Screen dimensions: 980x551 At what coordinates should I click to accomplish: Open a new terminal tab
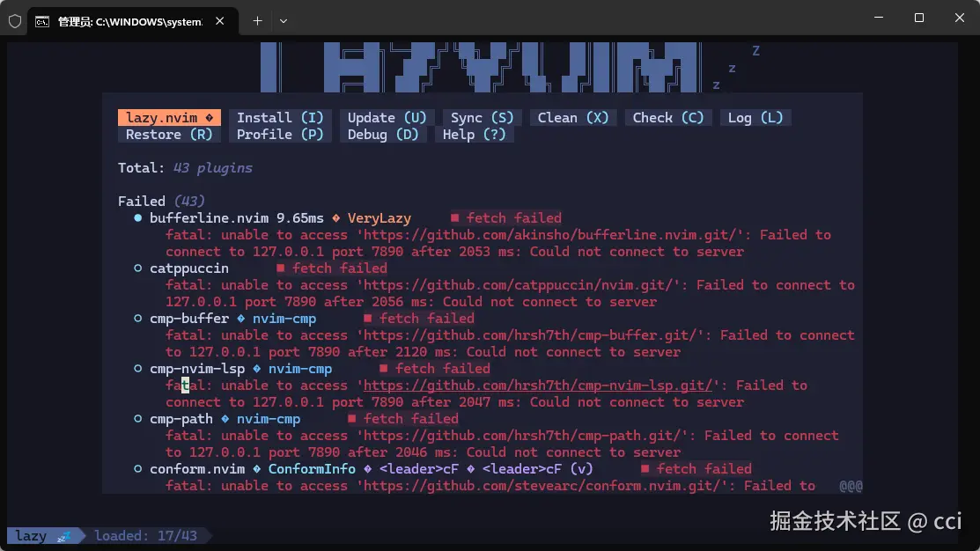pos(257,21)
